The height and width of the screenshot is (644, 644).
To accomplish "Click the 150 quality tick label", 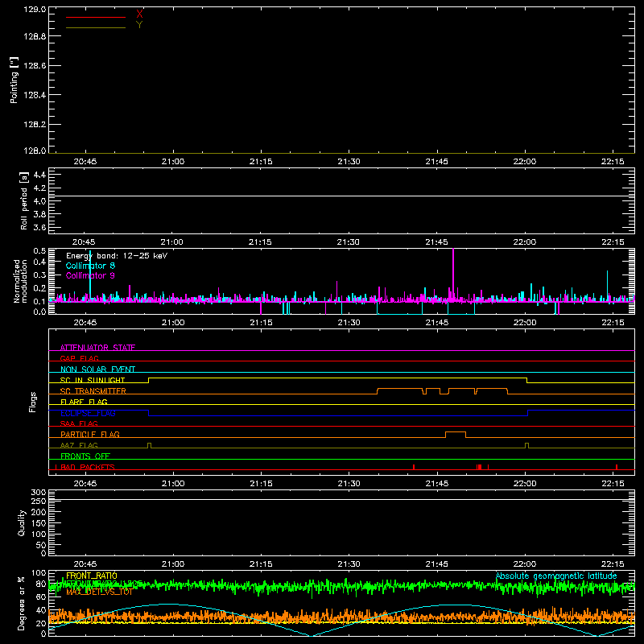I will click(38, 523).
